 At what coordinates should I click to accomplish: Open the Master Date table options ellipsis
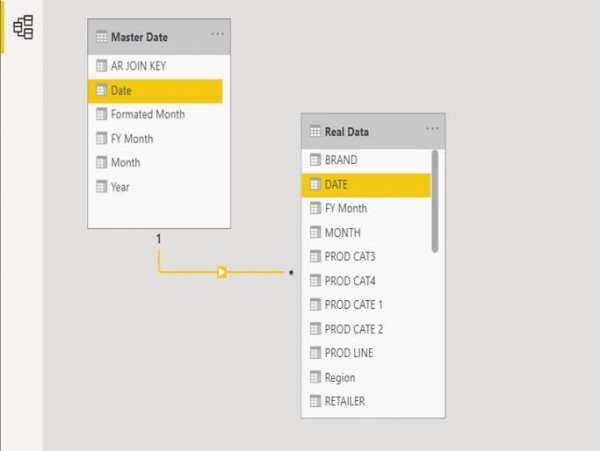tap(217, 34)
